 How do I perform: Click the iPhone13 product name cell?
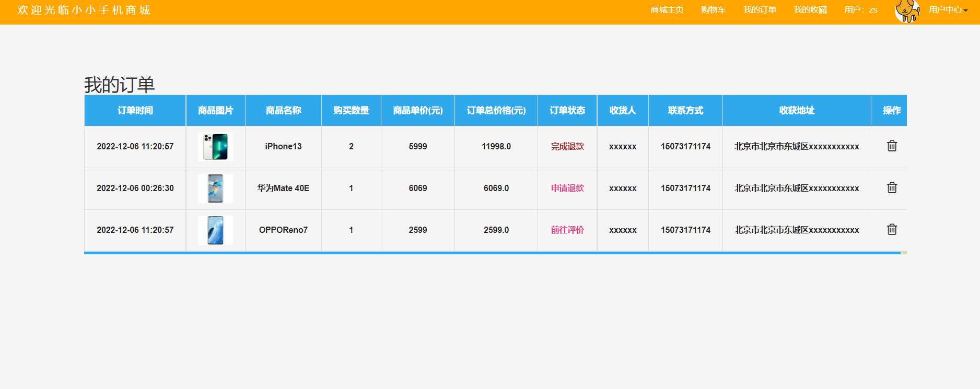[x=283, y=147]
